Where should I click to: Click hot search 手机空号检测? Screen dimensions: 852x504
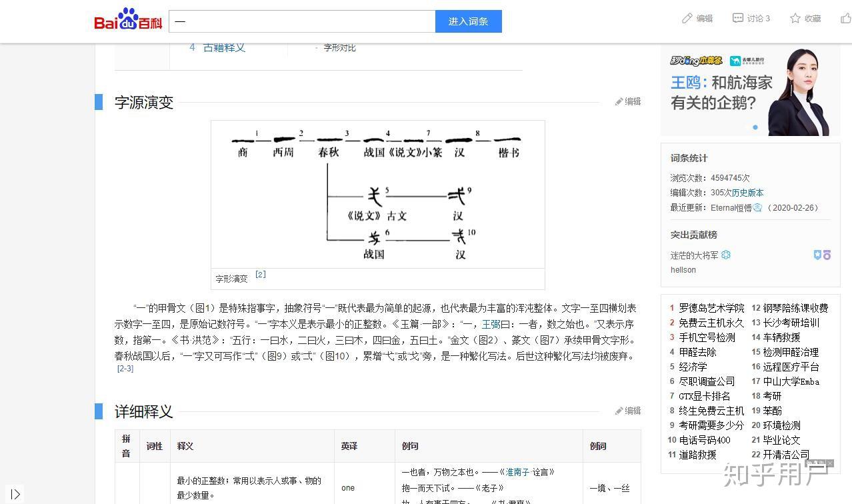(x=707, y=337)
